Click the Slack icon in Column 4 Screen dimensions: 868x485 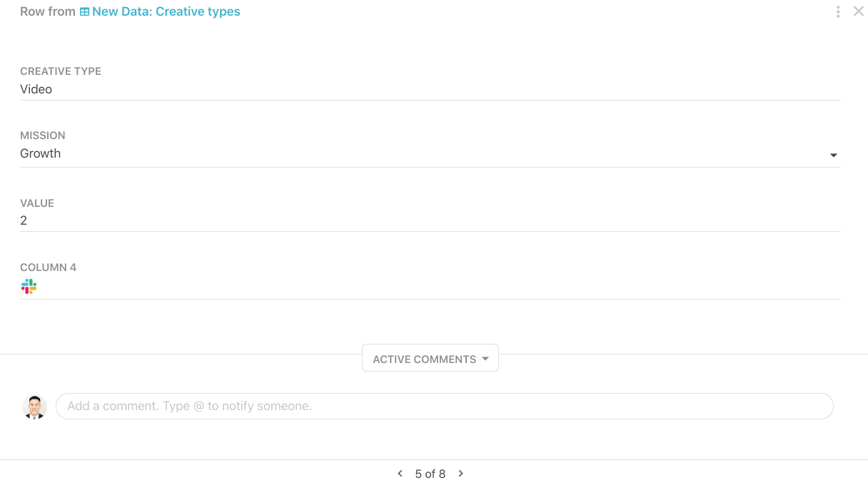click(29, 287)
